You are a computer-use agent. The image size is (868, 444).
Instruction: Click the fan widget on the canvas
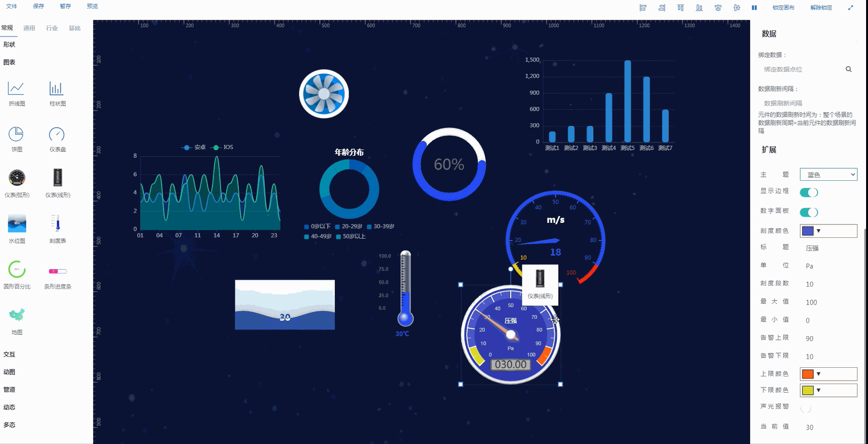(324, 94)
